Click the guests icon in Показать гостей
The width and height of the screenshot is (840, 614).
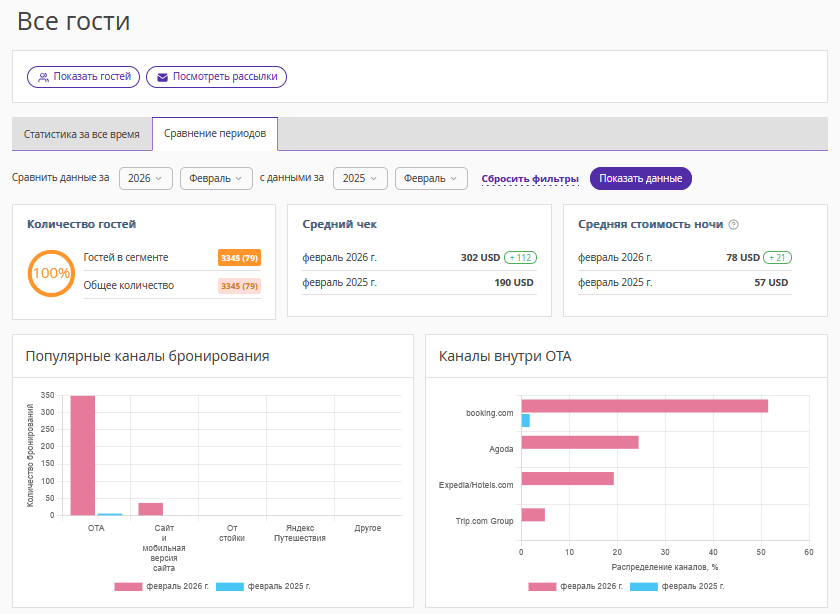tap(43, 77)
